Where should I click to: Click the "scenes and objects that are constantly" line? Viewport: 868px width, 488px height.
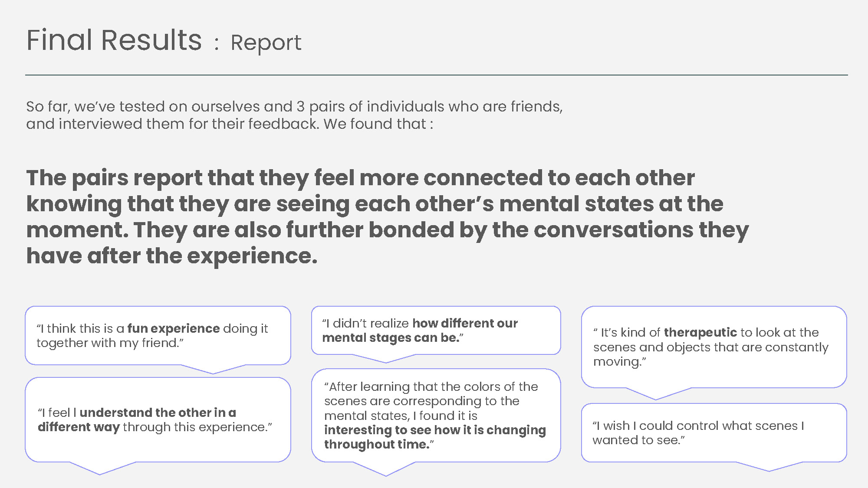pyautogui.click(x=710, y=347)
